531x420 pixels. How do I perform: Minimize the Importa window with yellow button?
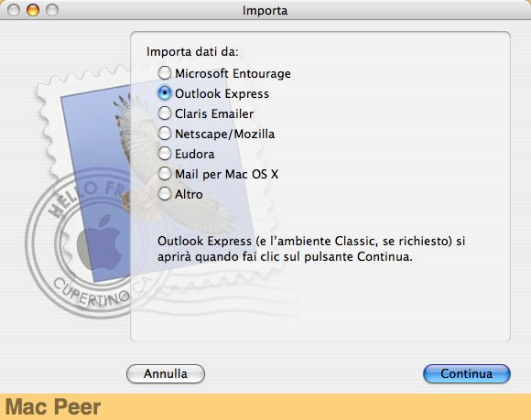coord(33,10)
